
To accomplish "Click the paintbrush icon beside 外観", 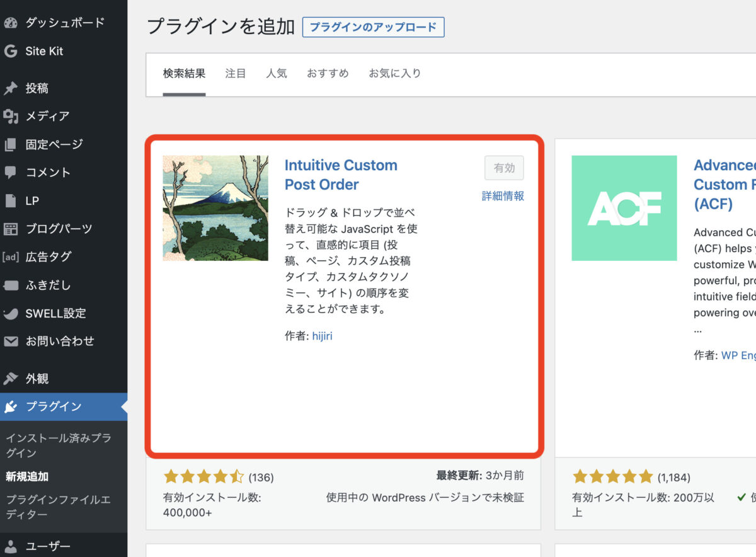I will click(x=10, y=379).
